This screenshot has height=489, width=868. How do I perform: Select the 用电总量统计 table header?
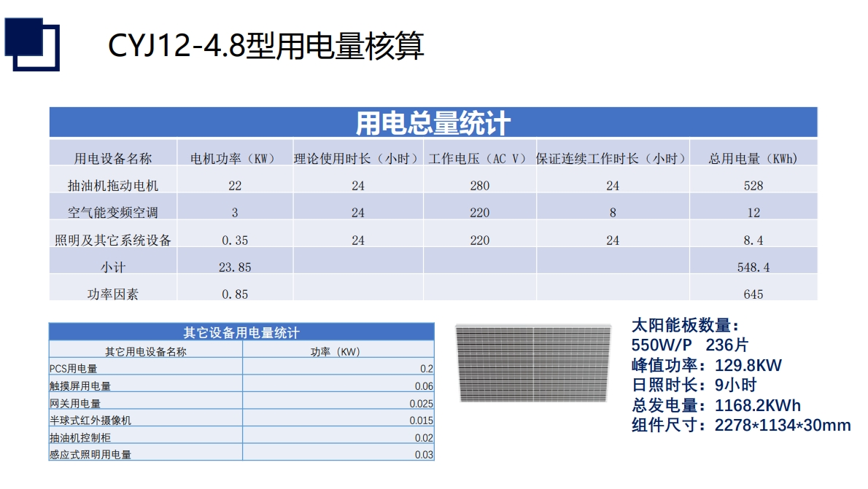click(x=433, y=122)
